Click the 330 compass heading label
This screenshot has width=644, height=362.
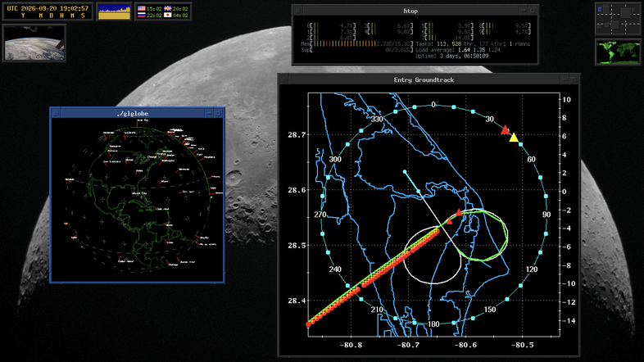tap(377, 119)
